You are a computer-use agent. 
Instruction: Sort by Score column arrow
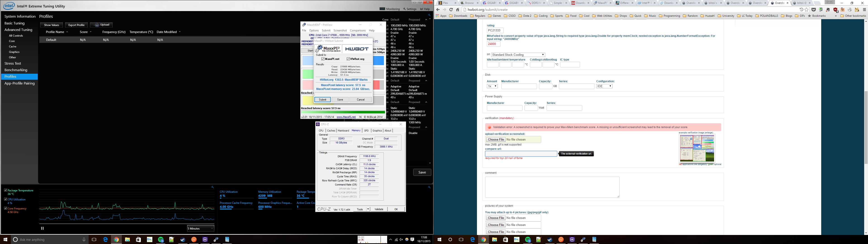click(91, 32)
